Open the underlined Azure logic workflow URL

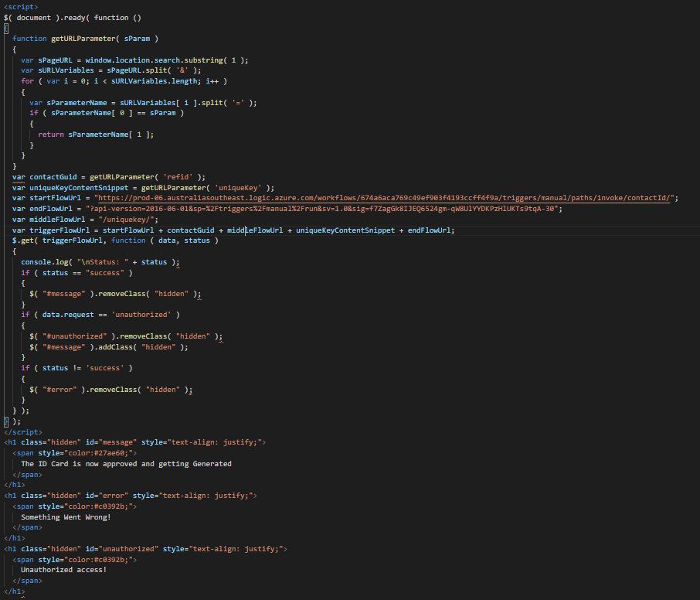[384, 198]
